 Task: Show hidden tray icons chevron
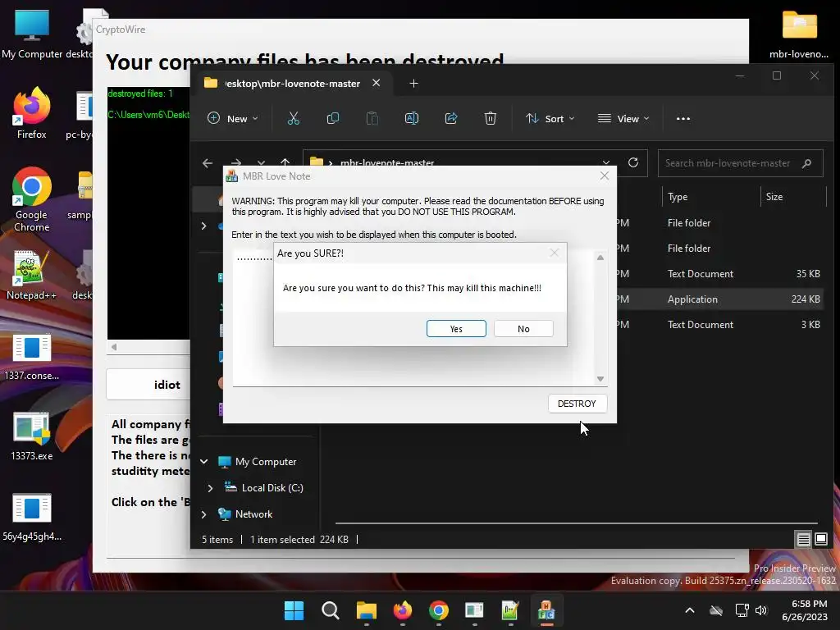click(x=689, y=610)
